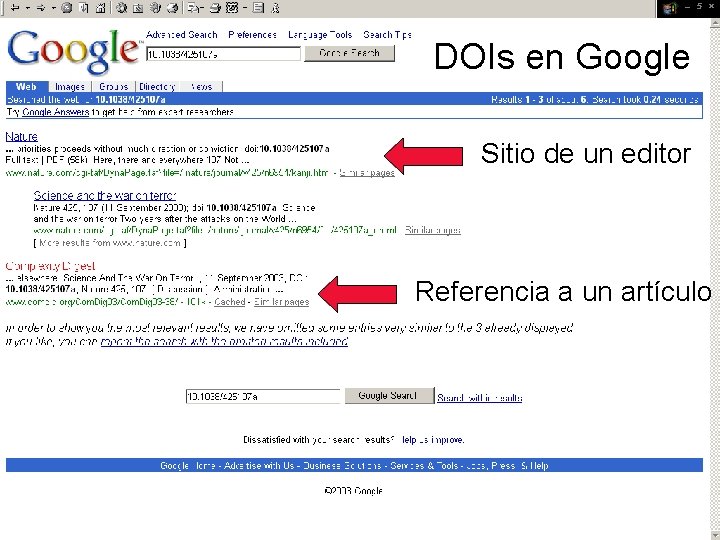The width and height of the screenshot is (720, 540).
Task: Open the History toolbar icon
Action: click(x=173, y=8)
